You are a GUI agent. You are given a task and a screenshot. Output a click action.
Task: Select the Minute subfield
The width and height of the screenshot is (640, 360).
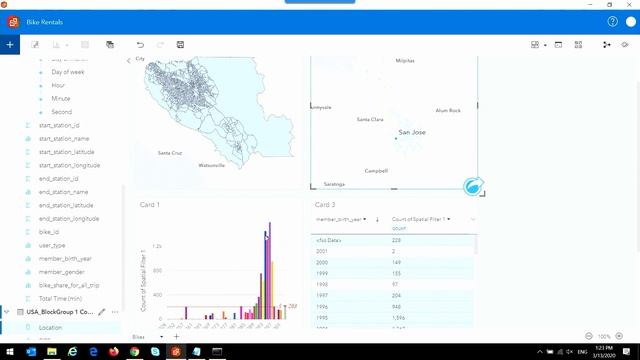[x=61, y=98]
